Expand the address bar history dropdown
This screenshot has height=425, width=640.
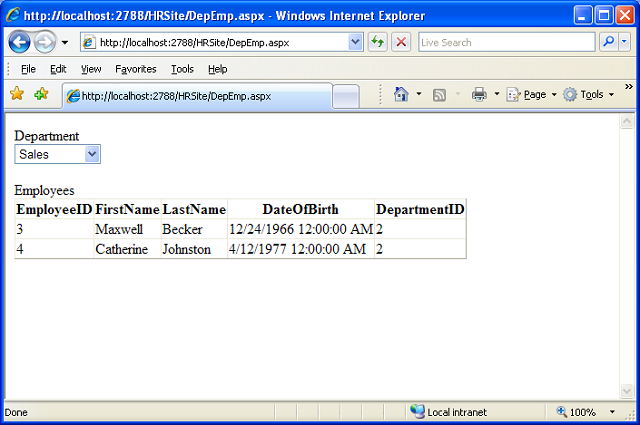356,42
